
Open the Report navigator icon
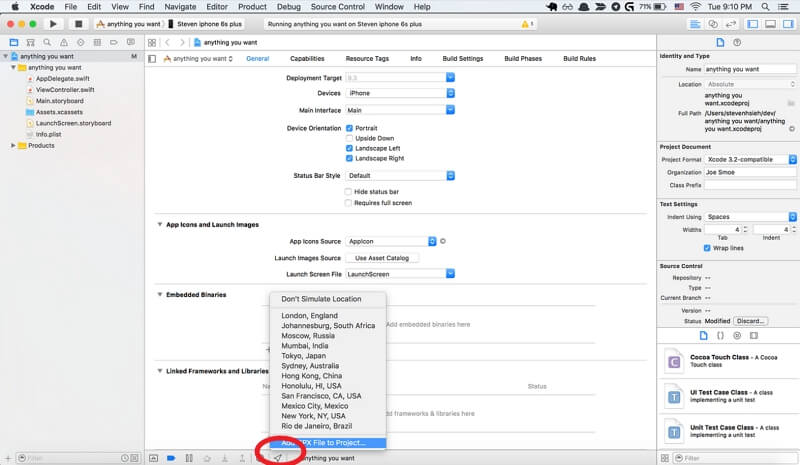tap(131, 42)
